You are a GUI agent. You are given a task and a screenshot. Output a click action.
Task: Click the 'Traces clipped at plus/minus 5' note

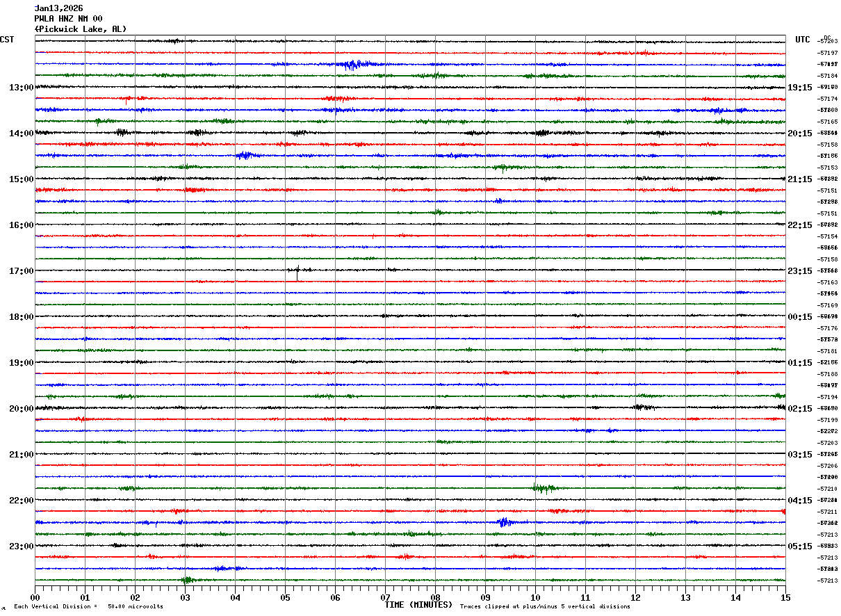point(545,607)
